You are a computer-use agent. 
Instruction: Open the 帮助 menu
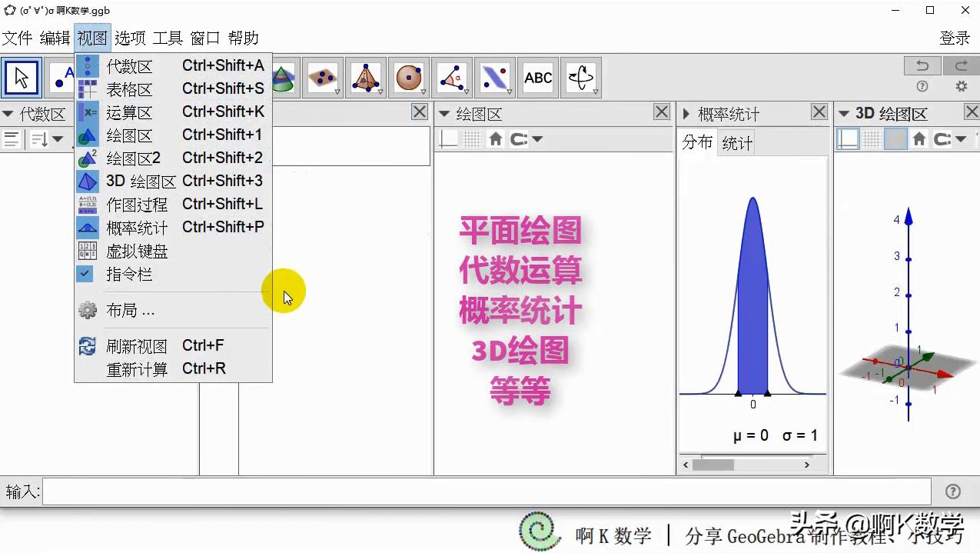(243, 38)
